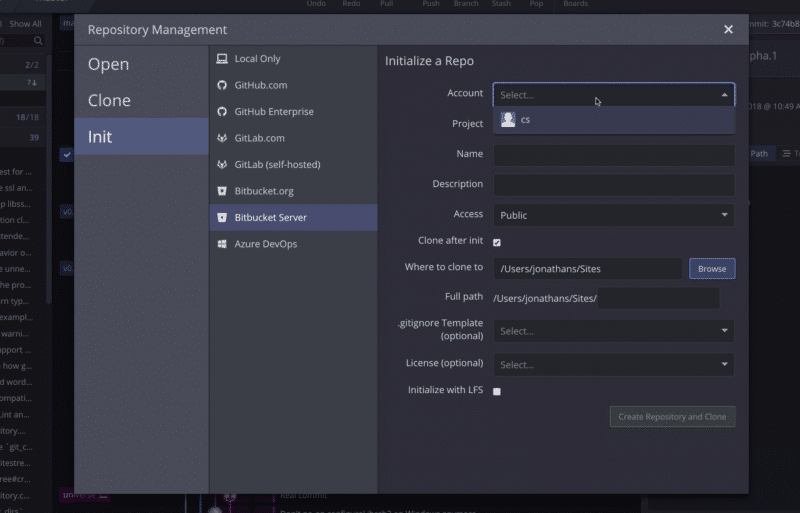Click Pop in background toolbar
Image resolution: width=800 pixels, height=513 pixels.
(536, 4)
